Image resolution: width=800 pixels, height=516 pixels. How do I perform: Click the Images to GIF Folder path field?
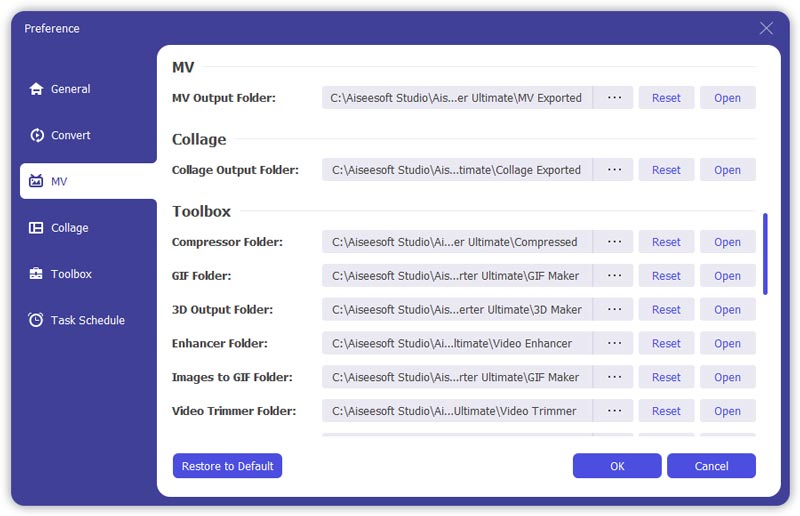[457, 377]
